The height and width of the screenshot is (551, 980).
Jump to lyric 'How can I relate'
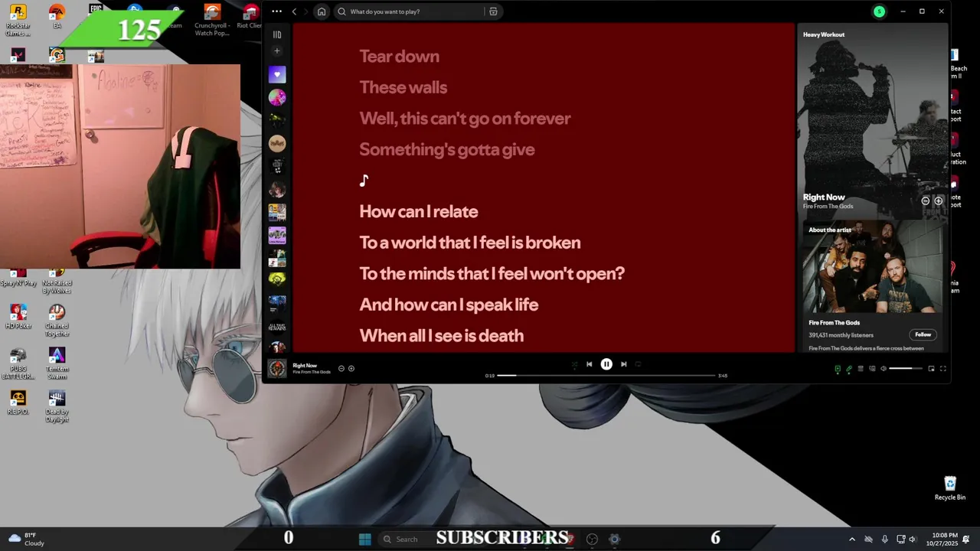[418, 212]
